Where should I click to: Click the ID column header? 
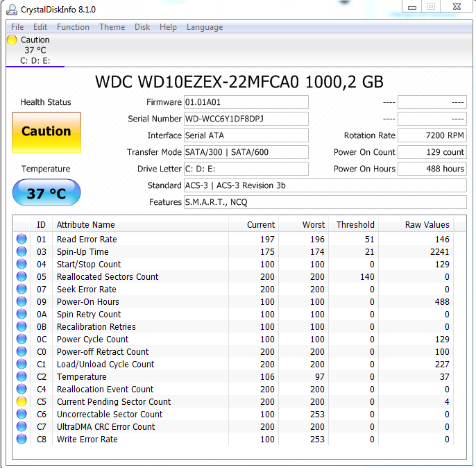[x=41, y=225]
